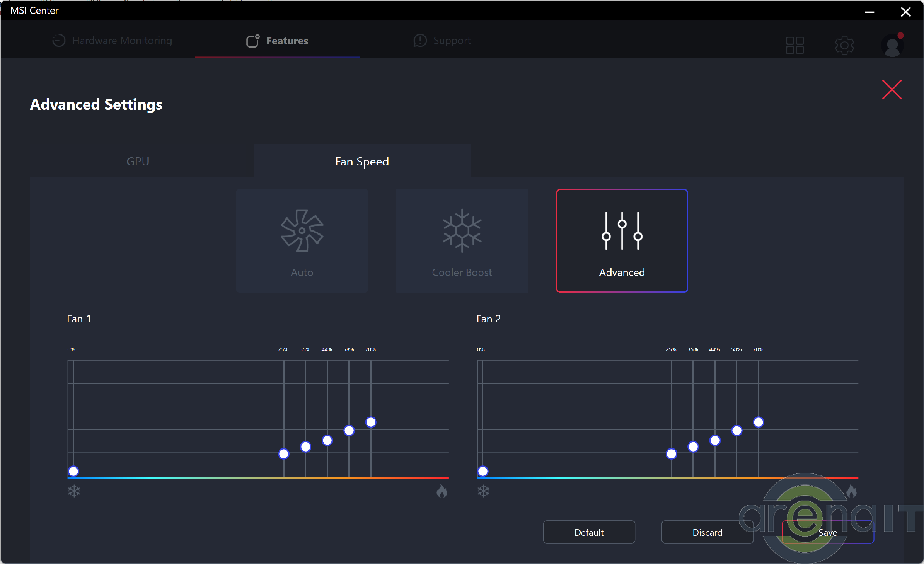Click Fan 1 snowflake cold icon
924x564 pixels.
[74, 491]
